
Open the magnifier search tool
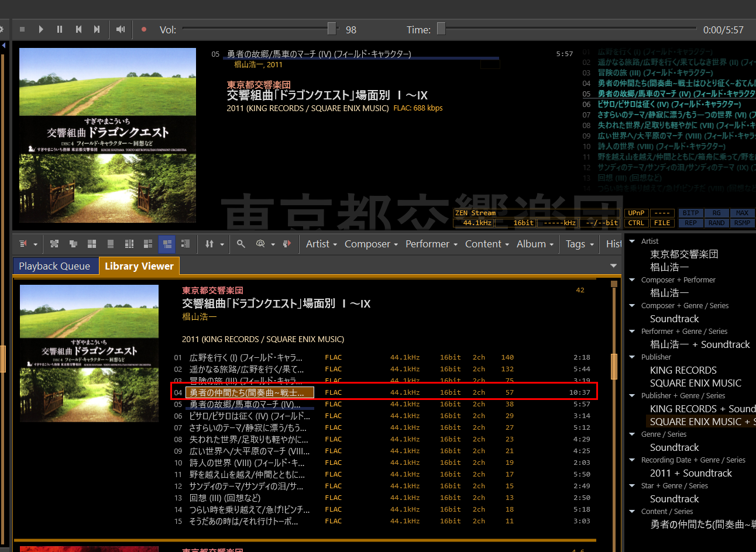240,244
